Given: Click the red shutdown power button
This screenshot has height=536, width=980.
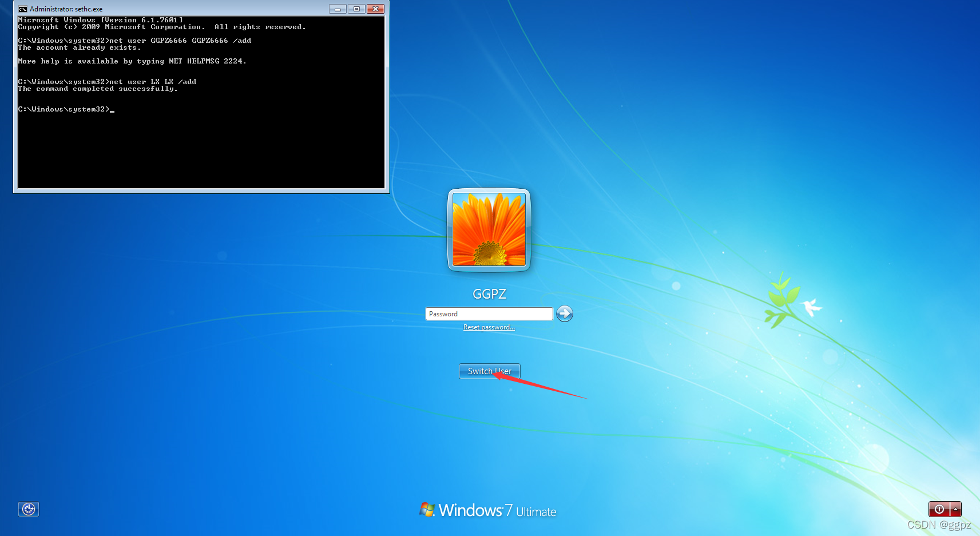Looking at the screenshot, I should 939,509.
